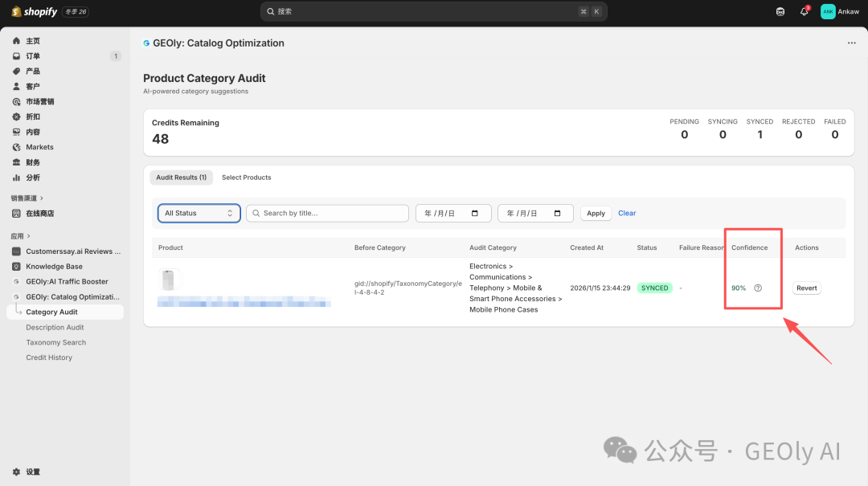
Task: Expand the 应用 apps section
Action: [x=20, y=236]
